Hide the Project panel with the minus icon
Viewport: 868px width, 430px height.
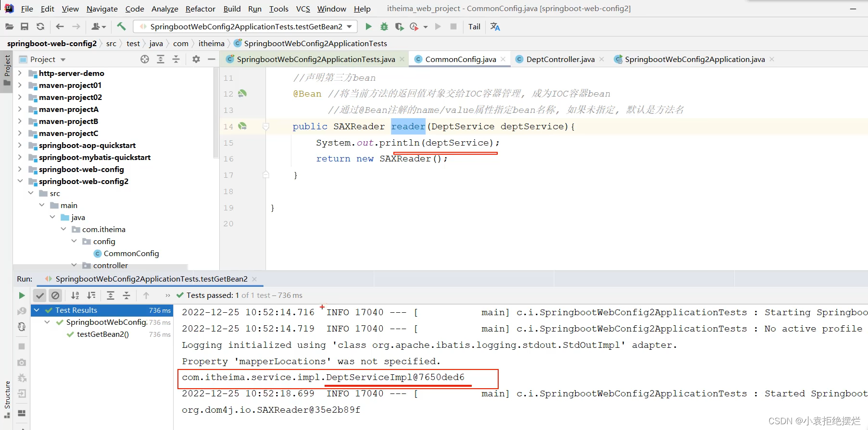tap(211, 59)
